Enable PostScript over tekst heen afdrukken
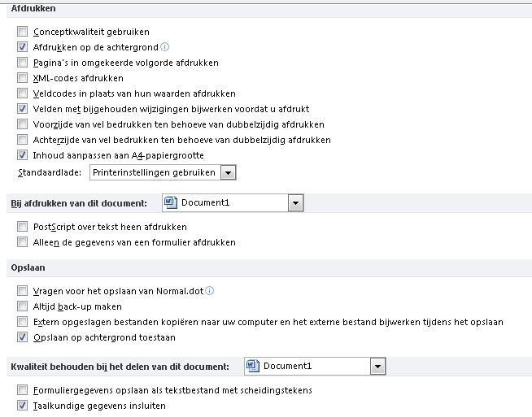 [23, 227]
